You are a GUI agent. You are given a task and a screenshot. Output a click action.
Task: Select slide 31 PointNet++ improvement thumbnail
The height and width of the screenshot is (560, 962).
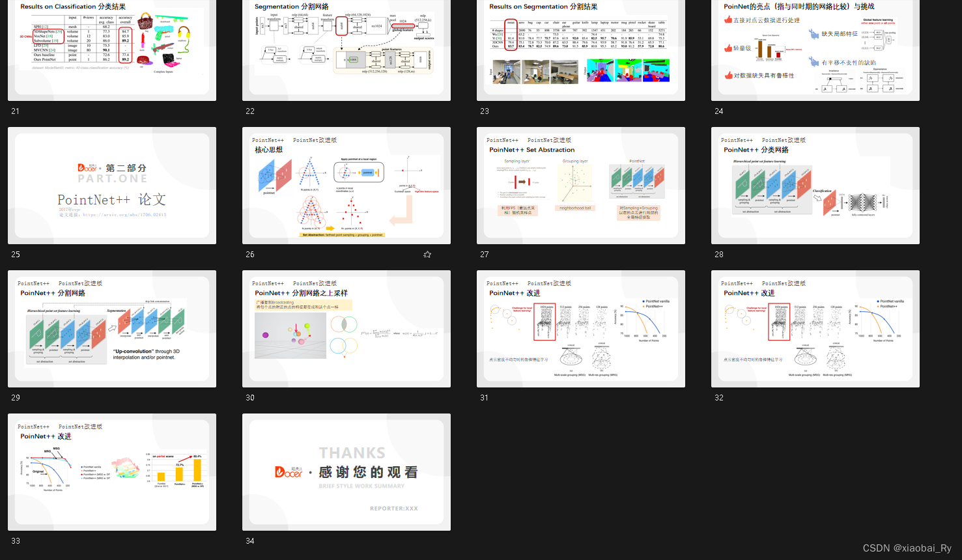coord(581,329)
